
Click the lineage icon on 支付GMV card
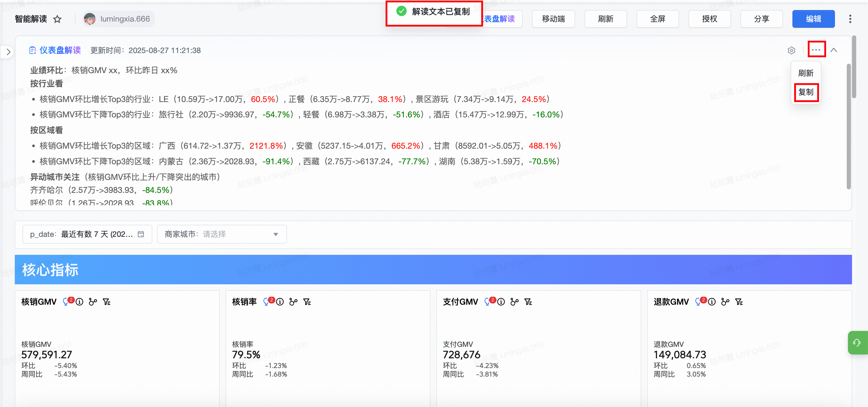click(x=514, y=302)
